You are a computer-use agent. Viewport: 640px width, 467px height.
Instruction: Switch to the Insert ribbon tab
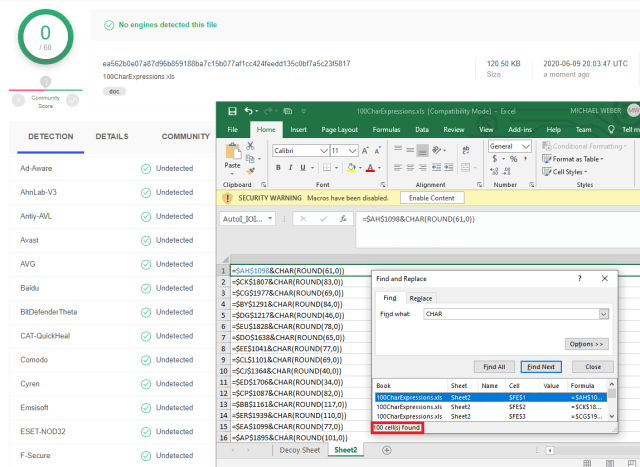pyautogui.click(x=298, y=130)
